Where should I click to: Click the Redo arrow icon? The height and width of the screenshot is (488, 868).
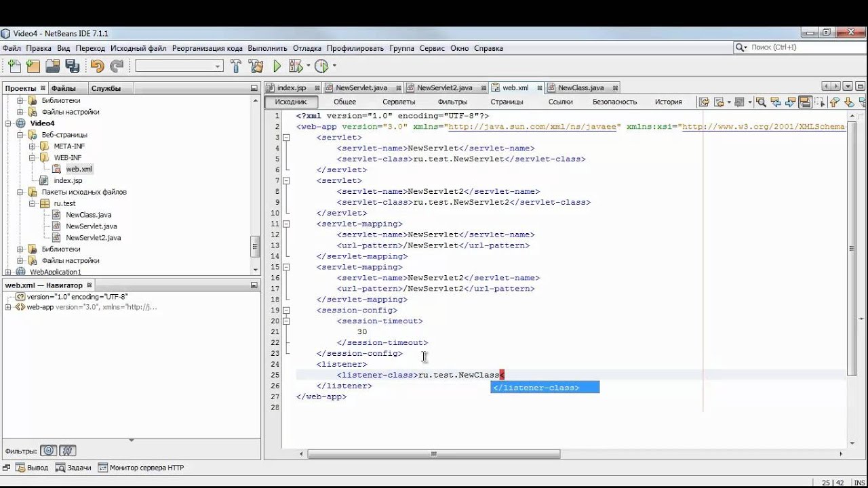[117, 66]
